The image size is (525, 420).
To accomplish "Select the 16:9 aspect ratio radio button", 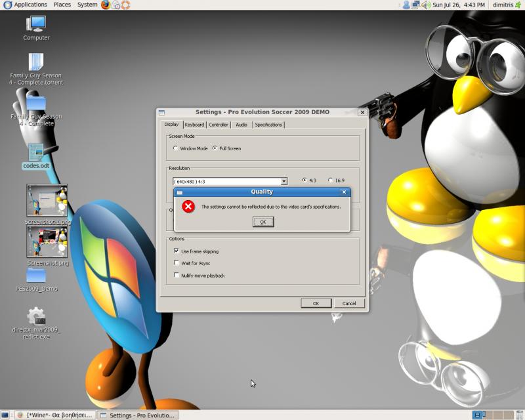I will coord(331,180).
